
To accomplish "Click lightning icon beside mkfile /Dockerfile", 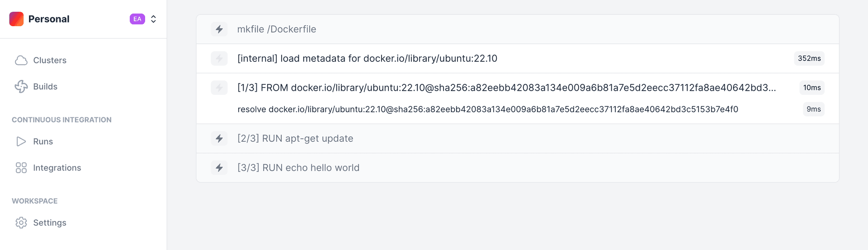I will point(219,29).
